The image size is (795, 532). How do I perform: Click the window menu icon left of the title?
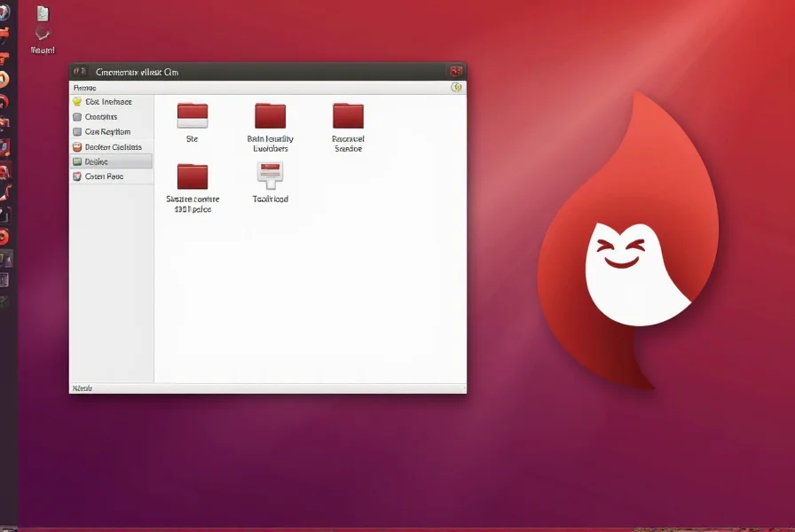pos(81,71)
